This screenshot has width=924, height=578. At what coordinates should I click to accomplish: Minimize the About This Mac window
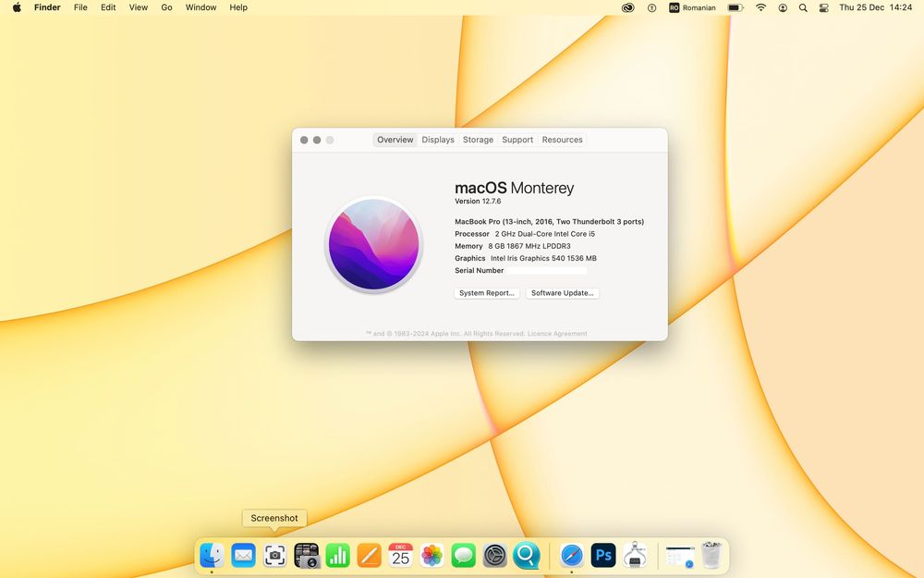coord(317,140)
